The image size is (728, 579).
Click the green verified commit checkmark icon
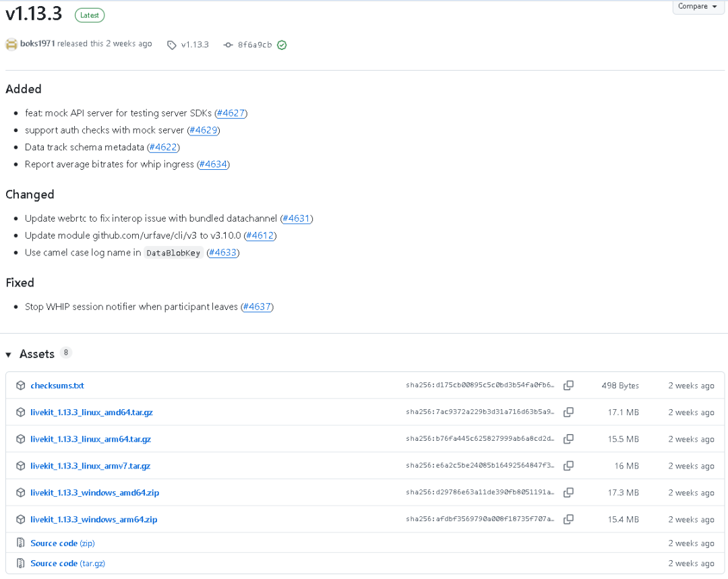point(282,45)
